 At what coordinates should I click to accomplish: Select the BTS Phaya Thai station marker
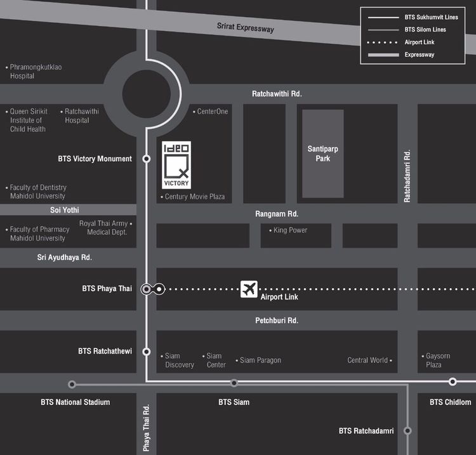click(x=147, y=289)
